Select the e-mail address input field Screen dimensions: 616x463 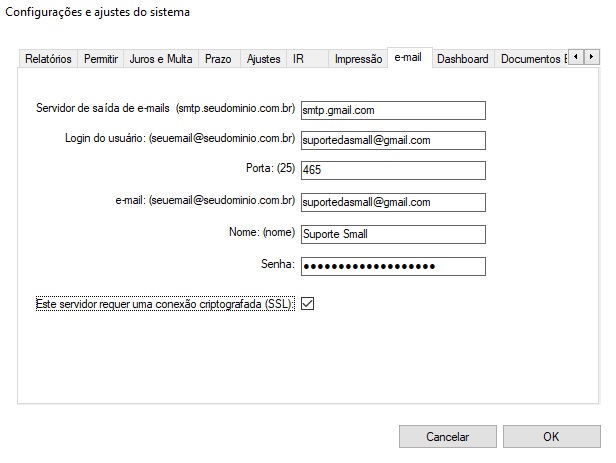click(x=392, y=203)
